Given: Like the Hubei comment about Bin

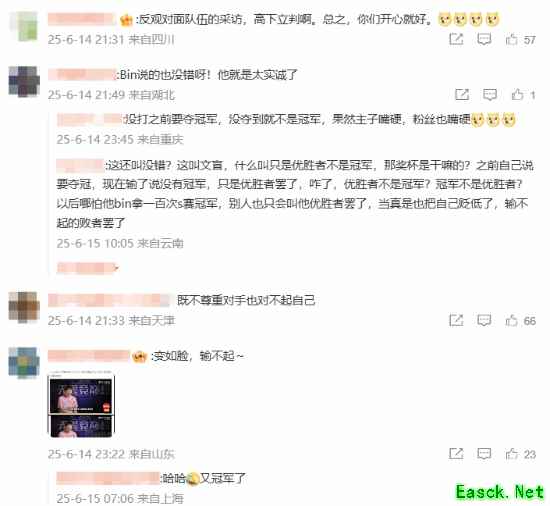Looking at the screenshot, I should pyautogui.click(x=517, y=94).
